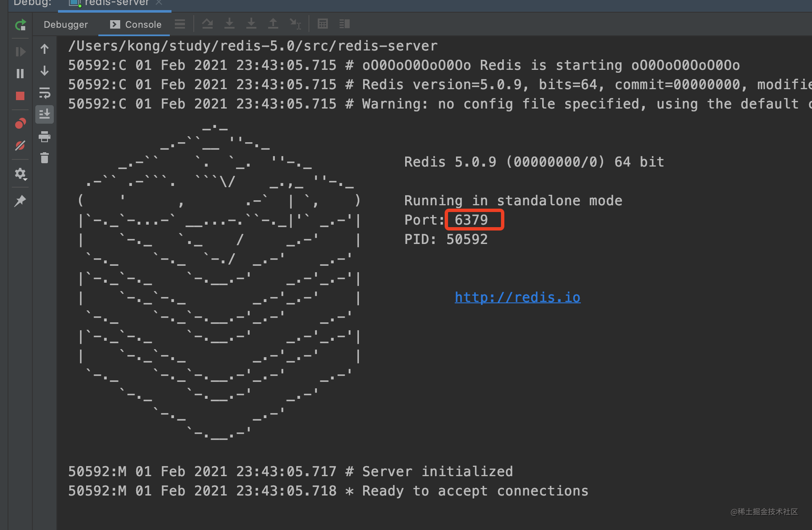This screenshot has height=530, width=812.
Task: Rerun the redis-server debug session
Action: (x=20, y=25)
